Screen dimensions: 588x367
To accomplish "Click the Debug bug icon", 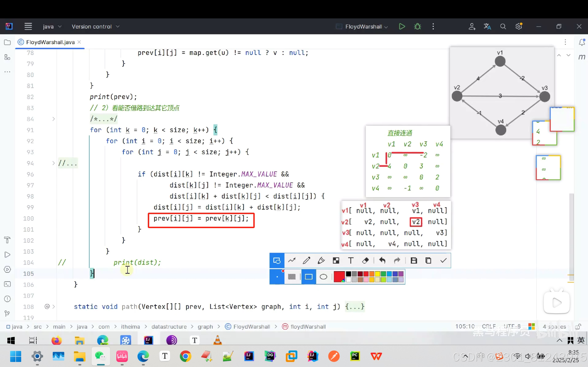I will tap(417, 26).
